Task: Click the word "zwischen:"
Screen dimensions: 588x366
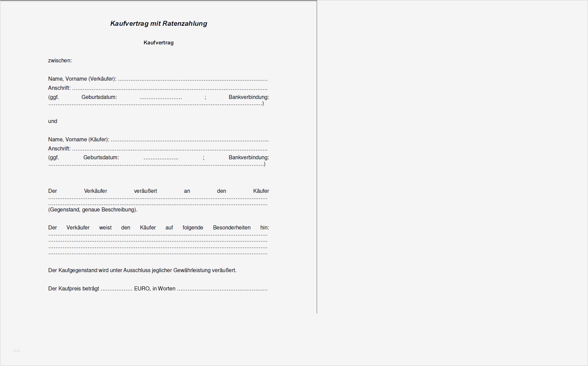Action: [x=60, y=61]
